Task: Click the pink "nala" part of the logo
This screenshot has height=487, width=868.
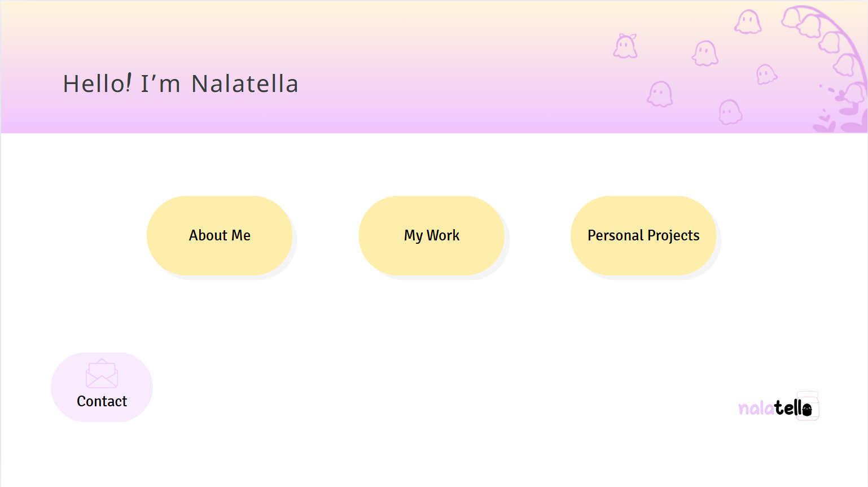Action: coord(756,408)
